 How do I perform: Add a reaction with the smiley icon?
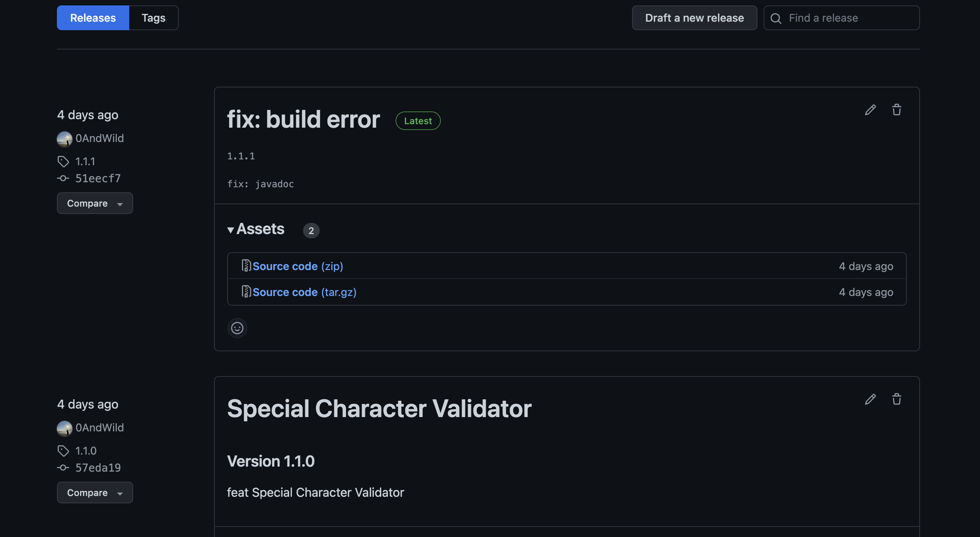pyautogui.click(x=237, y=328)
